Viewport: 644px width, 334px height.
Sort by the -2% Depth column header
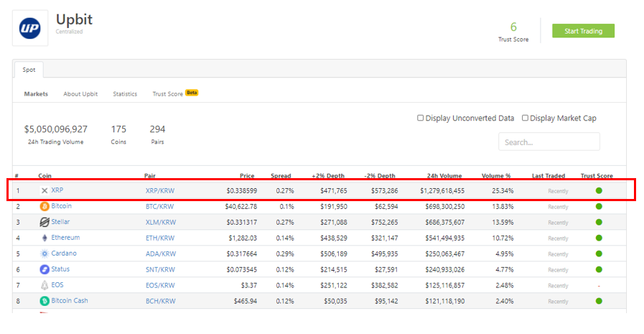click(x=380, y=176)
